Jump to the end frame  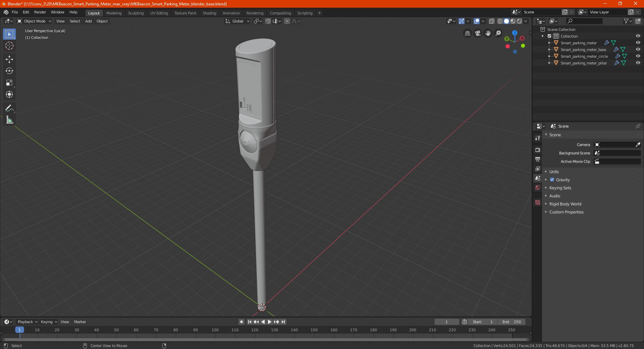(283, 322)
